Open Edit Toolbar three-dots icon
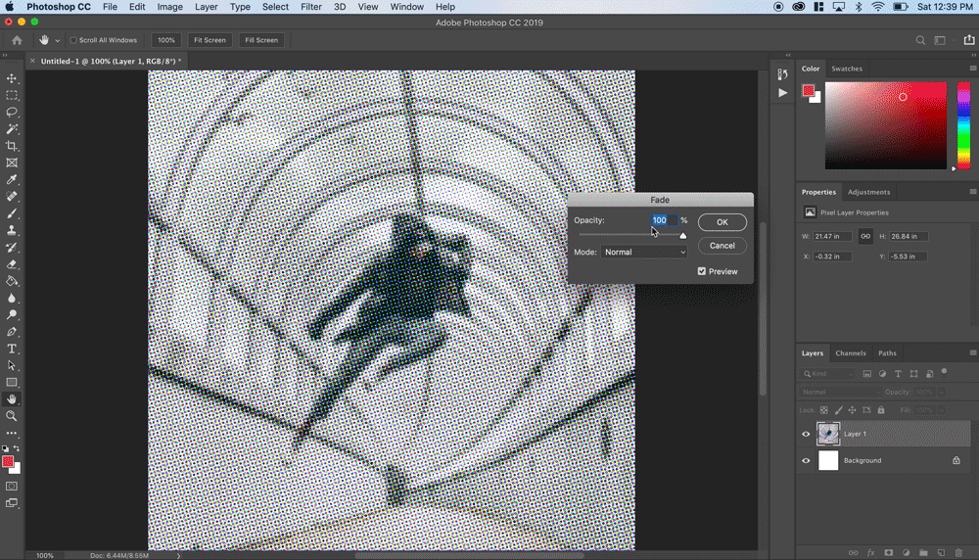Viewport: 979px width, 560px height. click(12, 433)
